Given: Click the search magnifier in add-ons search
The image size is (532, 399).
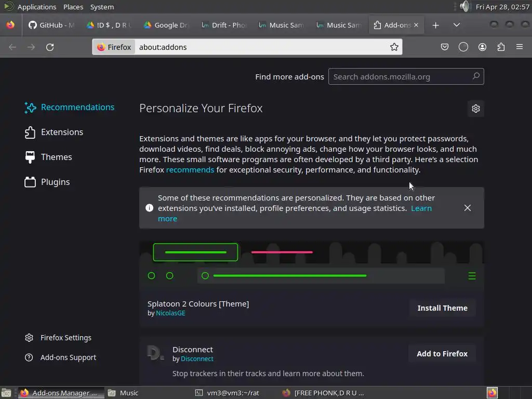Looking at the screenshot, I should (476, 76).
